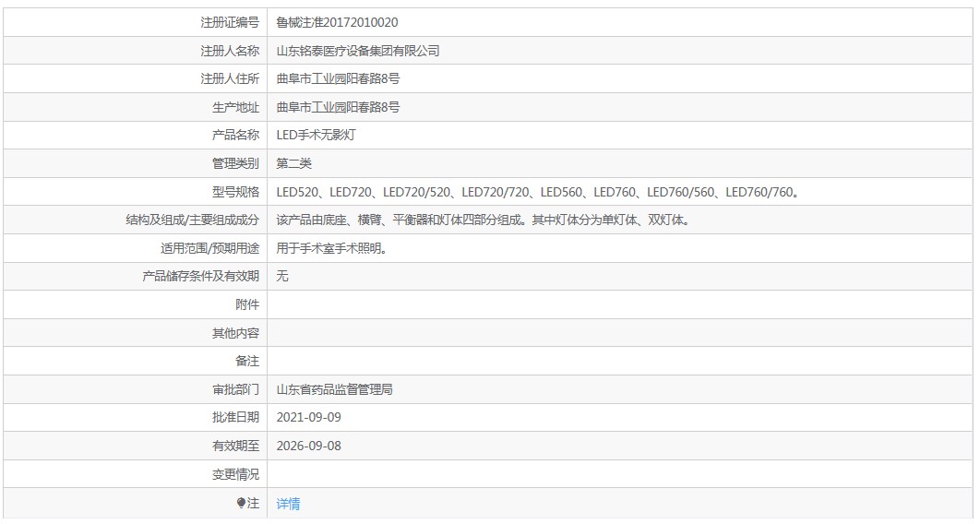The height and width of the screenshot is (524, 980).
Task: Click the 生产地址 address value
Action: 338,107
